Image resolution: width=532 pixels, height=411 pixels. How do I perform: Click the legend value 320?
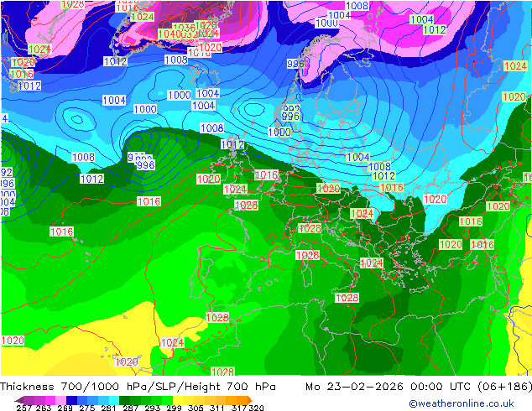pyautogui.click(x=257, y=408)
